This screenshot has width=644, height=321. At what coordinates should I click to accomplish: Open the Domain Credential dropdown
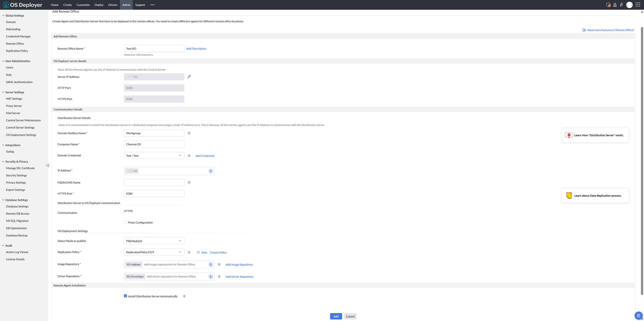[x=154, y=155]
